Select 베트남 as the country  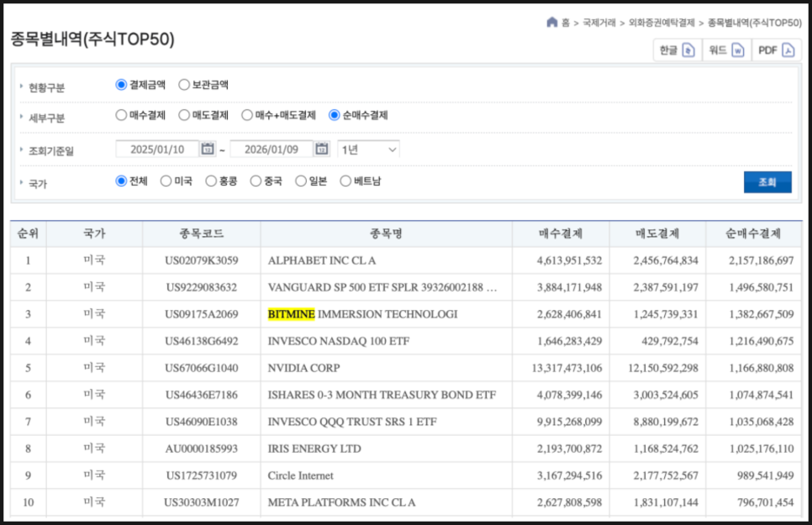point(345,181)
